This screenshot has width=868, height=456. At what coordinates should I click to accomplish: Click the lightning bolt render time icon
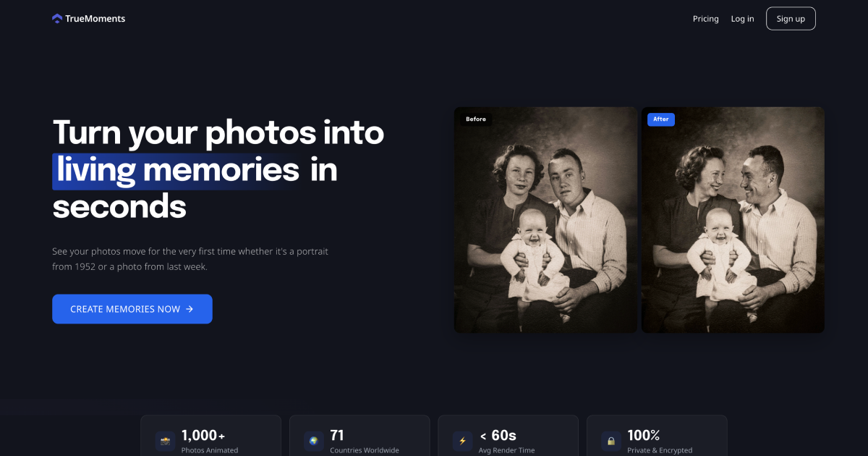click(x=463, y=441)
